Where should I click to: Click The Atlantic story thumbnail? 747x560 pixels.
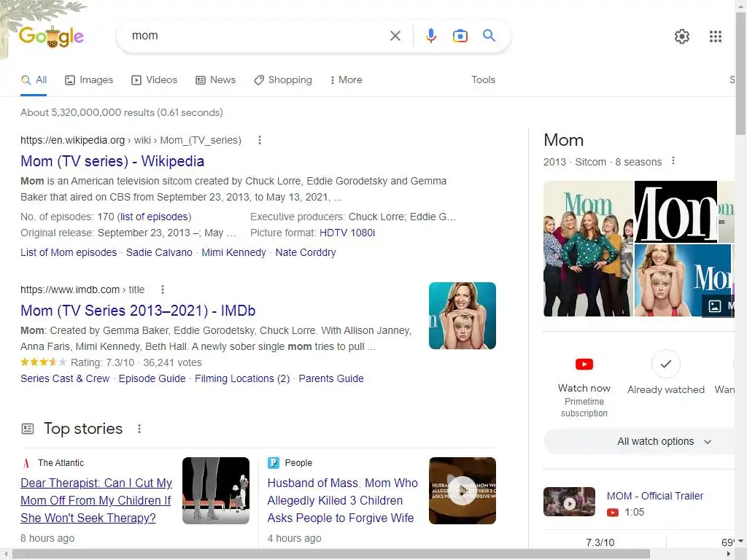(x=216, y=491)
